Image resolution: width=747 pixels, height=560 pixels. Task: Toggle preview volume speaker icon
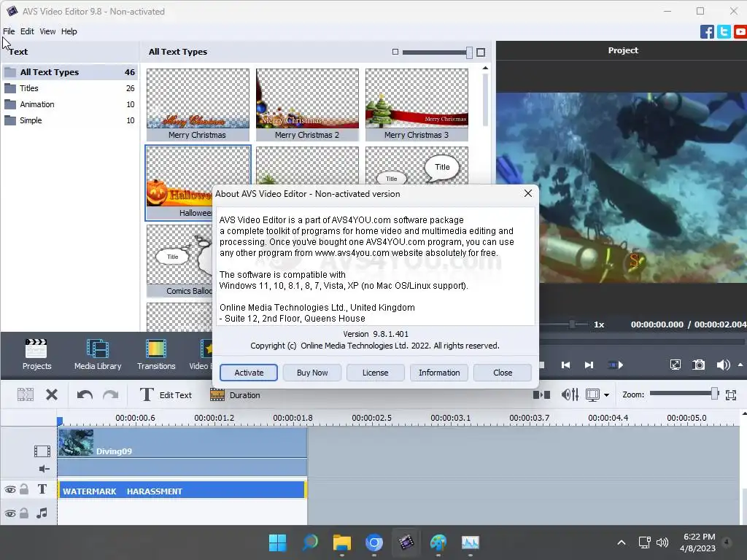[x=723, y=365]
